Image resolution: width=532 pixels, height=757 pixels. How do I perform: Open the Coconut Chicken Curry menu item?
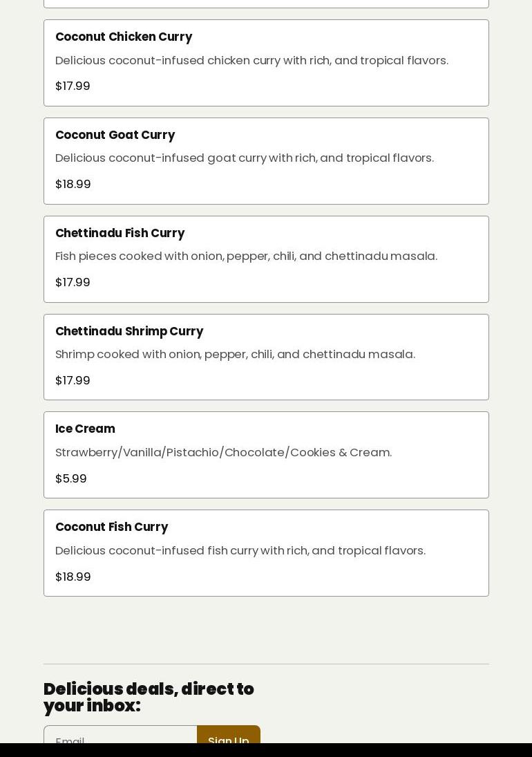pos(266,63)
